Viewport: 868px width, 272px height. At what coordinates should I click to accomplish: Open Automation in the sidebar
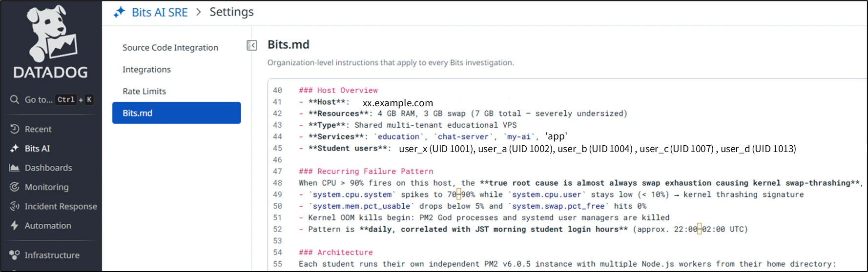[x=48, y=226]
